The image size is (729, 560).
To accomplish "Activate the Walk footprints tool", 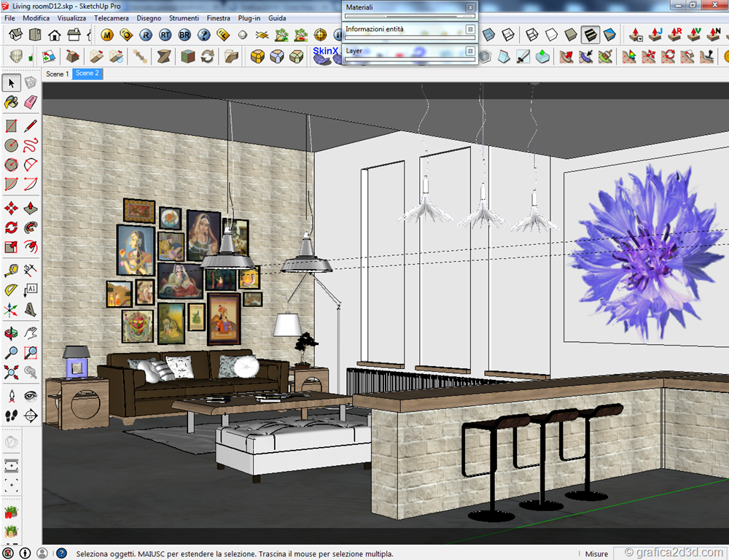I will coord(12,416).
